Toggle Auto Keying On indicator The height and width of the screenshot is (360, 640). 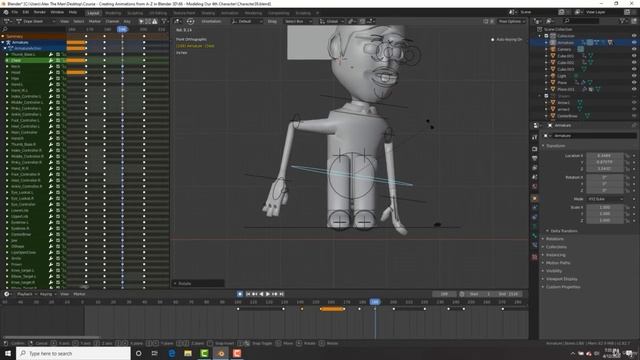point(507,40)
